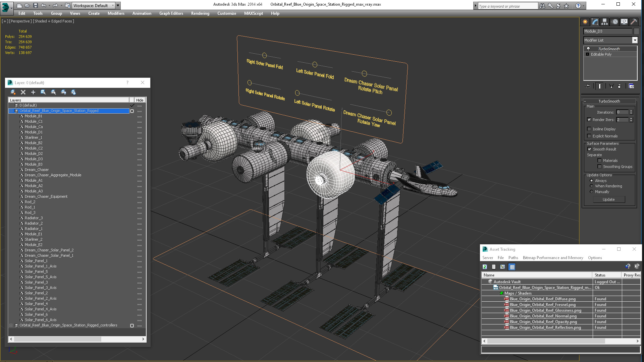Click the Project Folder icon in quick access toolbar
The width and height of the screenshot is (644, 362).
pyautogui.click(x=67, y=5)
